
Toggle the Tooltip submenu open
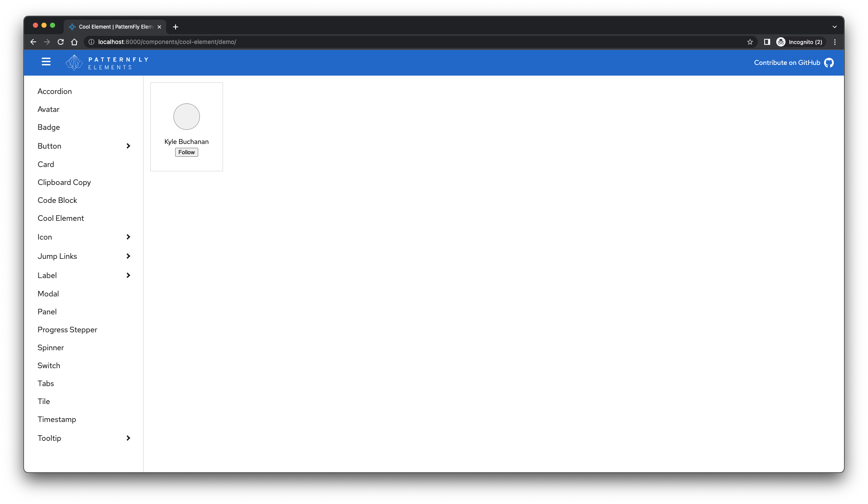128,438
